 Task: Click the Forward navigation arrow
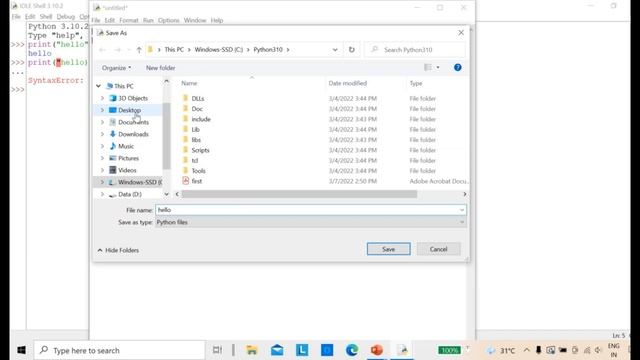click(118, 50)
